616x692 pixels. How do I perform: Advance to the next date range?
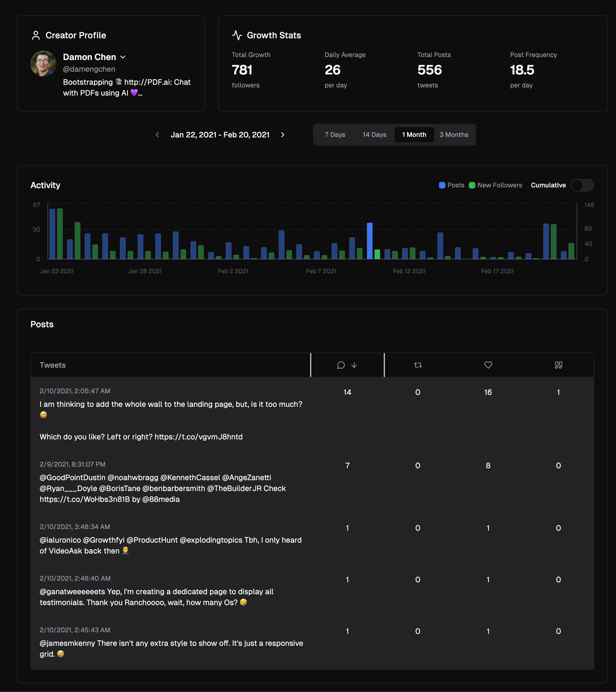(x=283, y=135)
